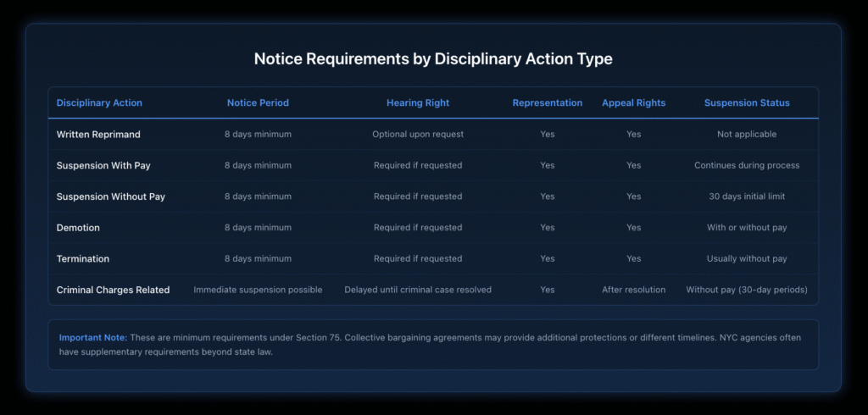Click the Suspension Status column header

pos(747,103)
